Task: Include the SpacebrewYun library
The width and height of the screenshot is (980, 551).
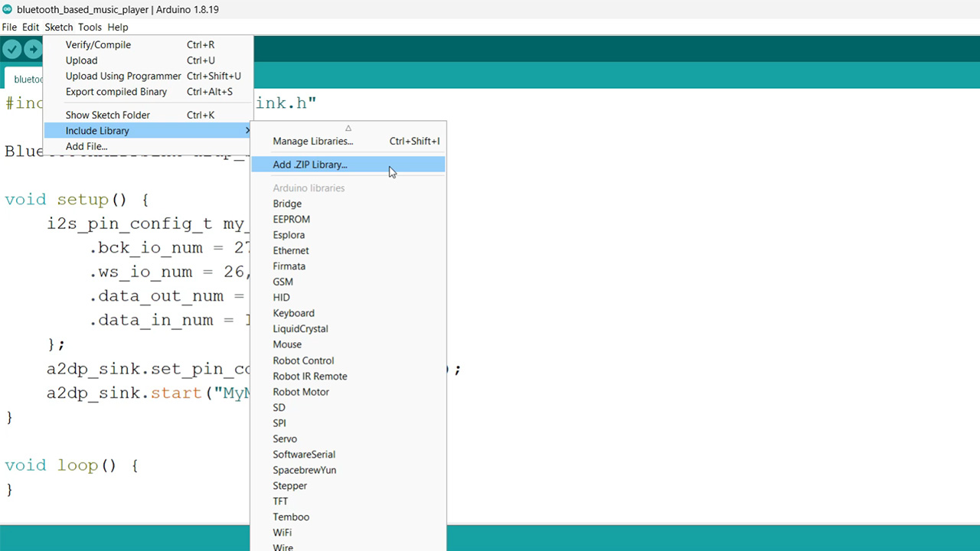Action: (x=348, y=470)
